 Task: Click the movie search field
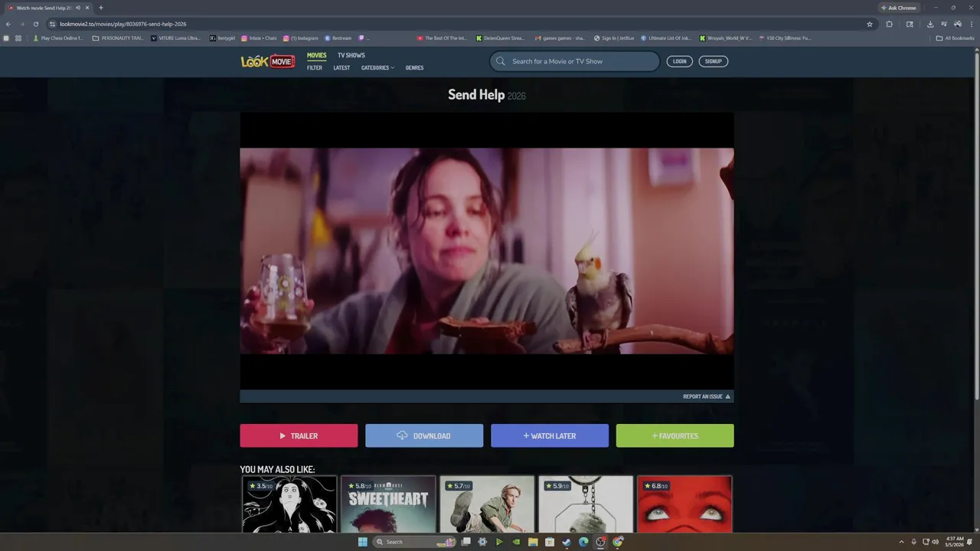(574, 61)
